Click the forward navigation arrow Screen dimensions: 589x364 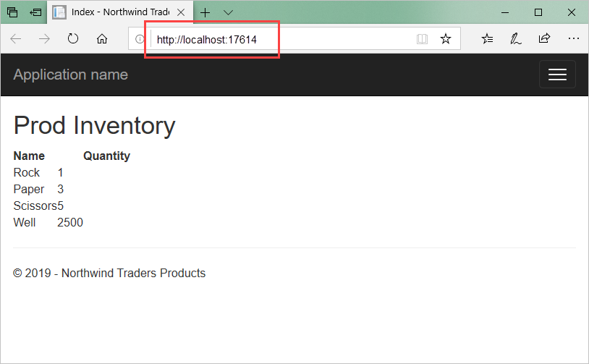point(44,38)
